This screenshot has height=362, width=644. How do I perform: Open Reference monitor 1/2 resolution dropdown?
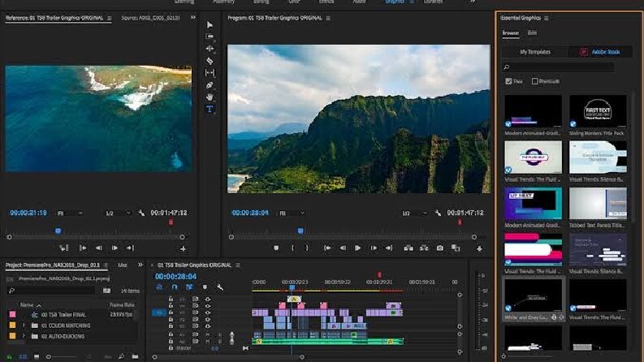coord(119,213)
